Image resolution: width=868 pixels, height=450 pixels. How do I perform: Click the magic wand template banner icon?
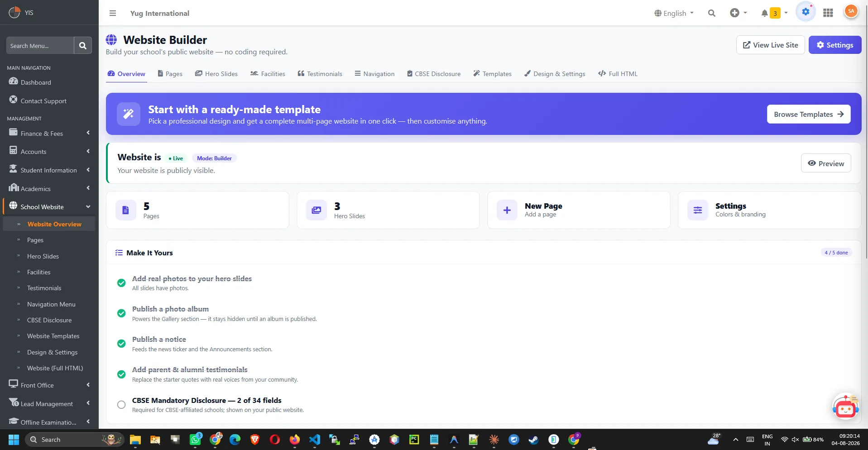[129, 114]
